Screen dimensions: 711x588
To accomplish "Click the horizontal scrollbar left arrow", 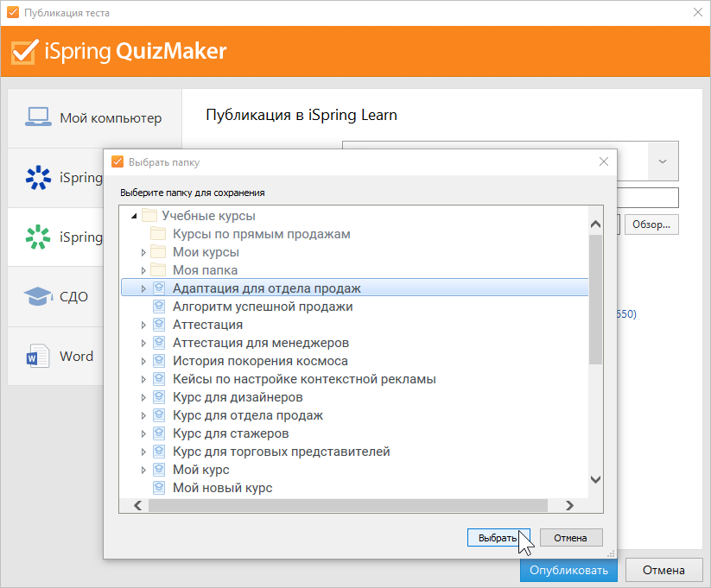I will point(138,505).
